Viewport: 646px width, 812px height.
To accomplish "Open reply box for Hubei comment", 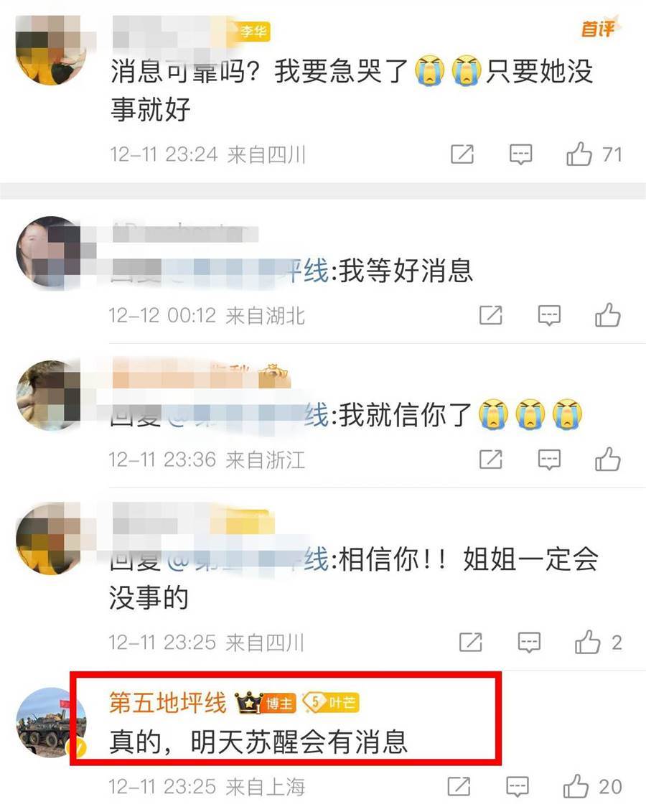I will tap(549, 315).
